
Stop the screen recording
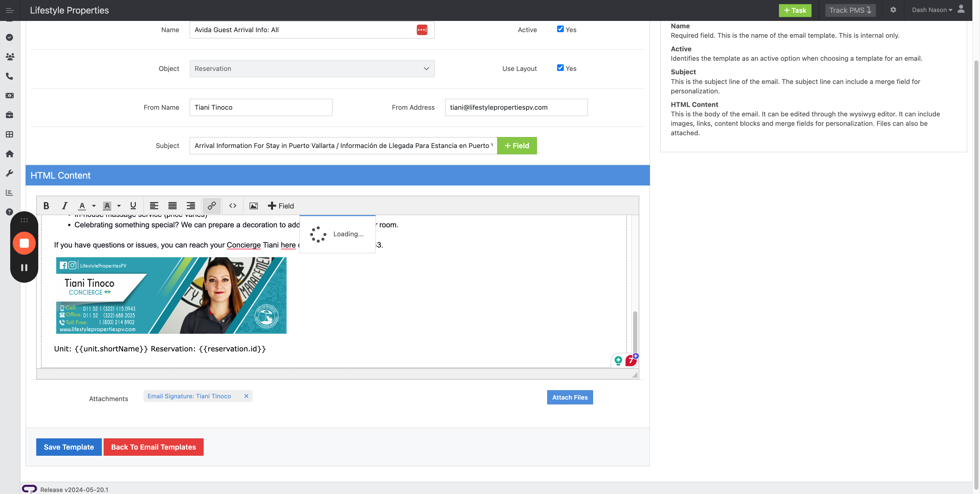(x=24, y=243)
